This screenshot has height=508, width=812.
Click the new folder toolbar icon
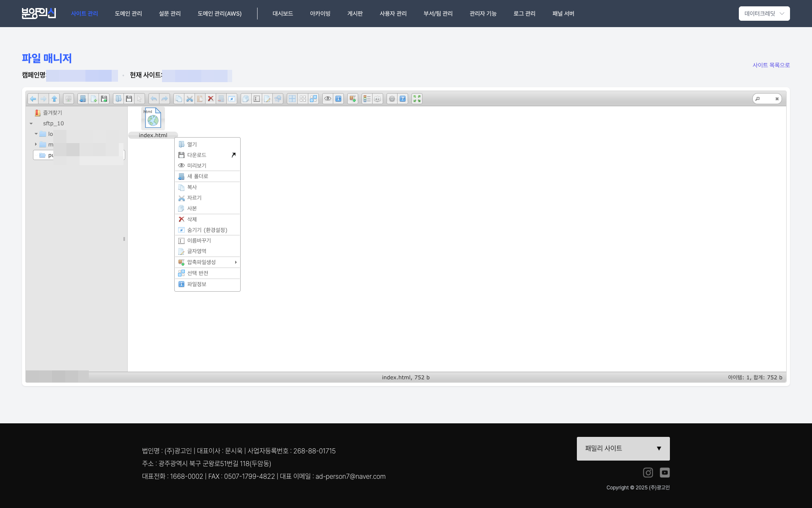(83, 99)
